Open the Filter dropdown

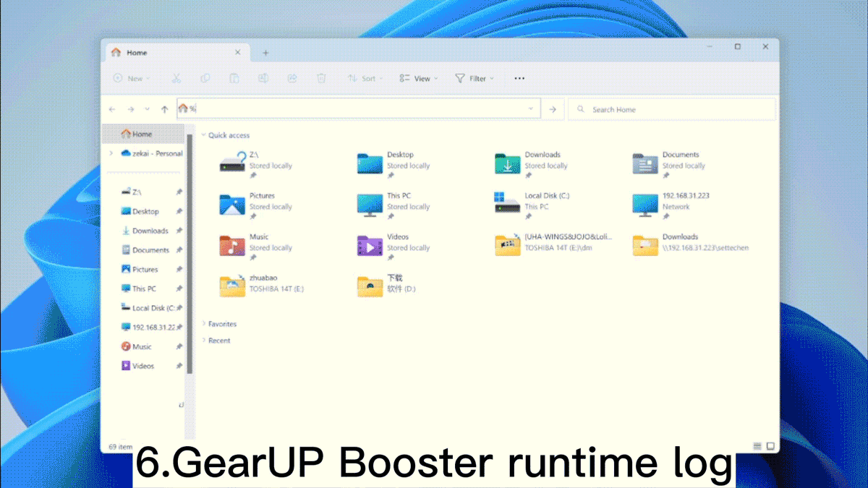(x=475, y=78)
